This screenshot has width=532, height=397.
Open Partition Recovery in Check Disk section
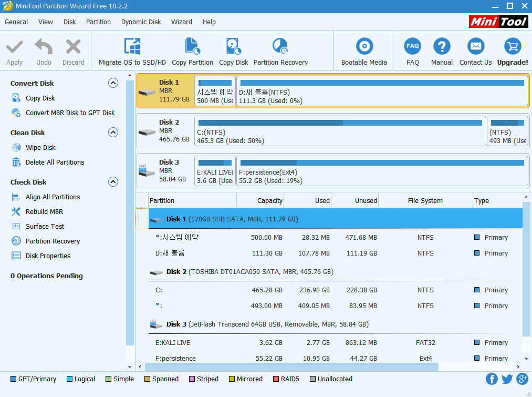[x=53, y=241]
